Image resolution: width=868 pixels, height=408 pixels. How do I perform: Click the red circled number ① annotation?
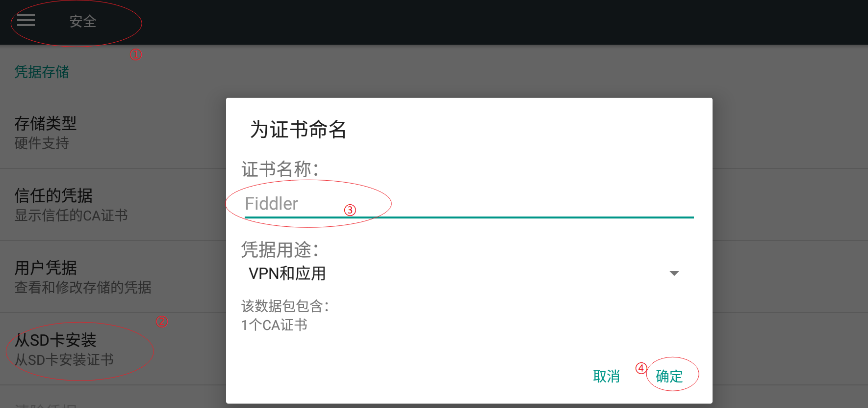tap(136, 54)
